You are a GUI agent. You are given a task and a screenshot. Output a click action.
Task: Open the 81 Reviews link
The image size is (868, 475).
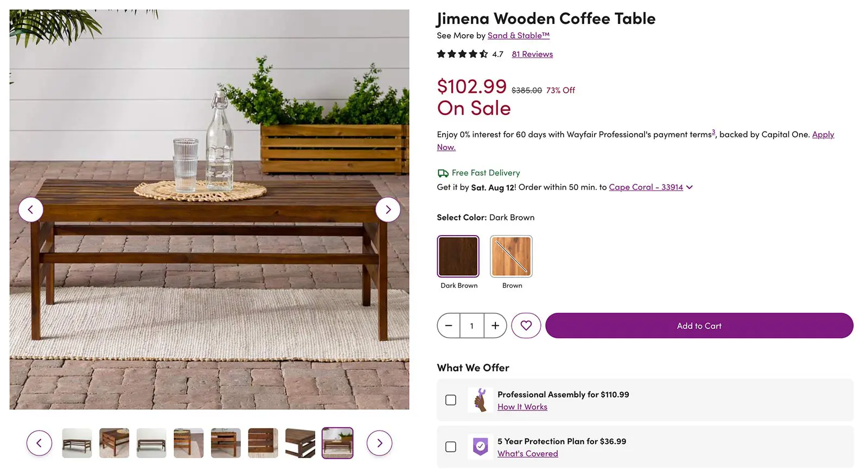(x=532, y=54)
